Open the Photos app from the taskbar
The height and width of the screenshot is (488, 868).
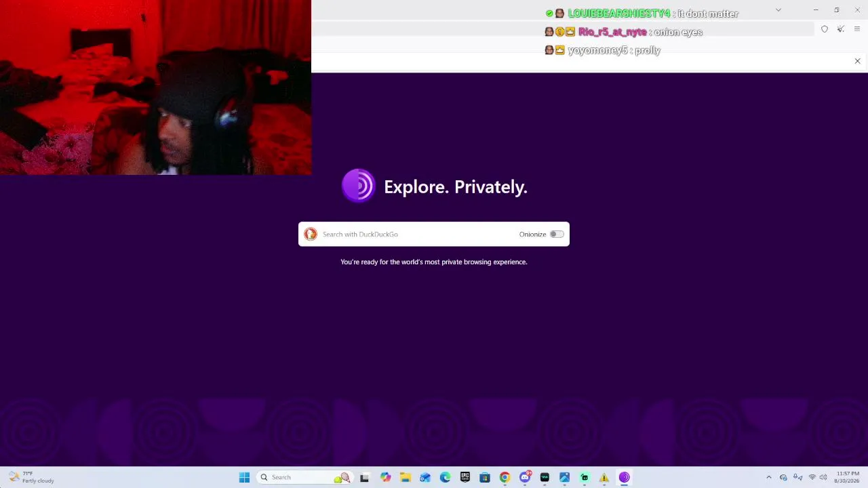point(564,477)
